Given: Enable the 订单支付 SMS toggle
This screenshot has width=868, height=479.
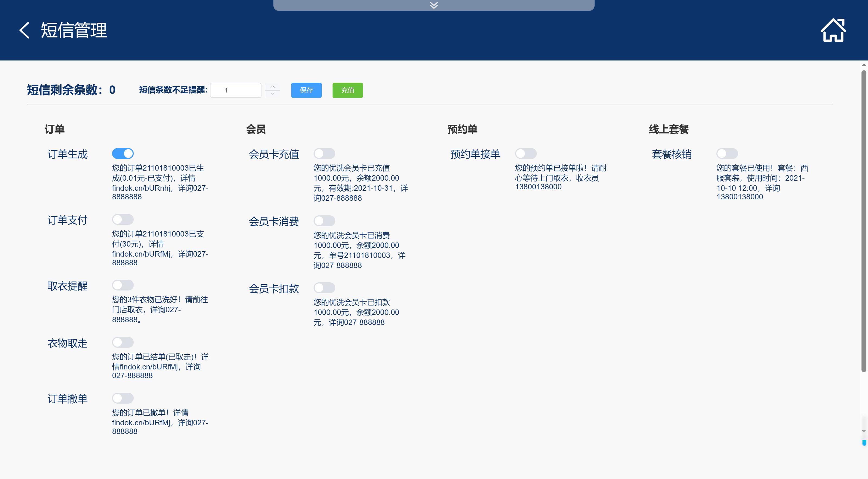Looking at the screenshot, I should pos(123,220).
